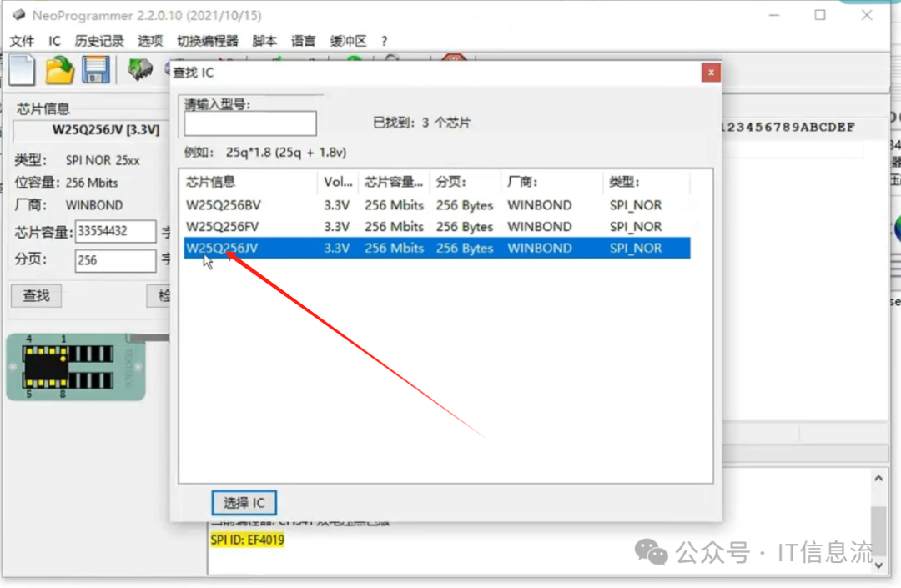Open the 切换编程器 menu
The image size is (901, 588).
(208, 41)
